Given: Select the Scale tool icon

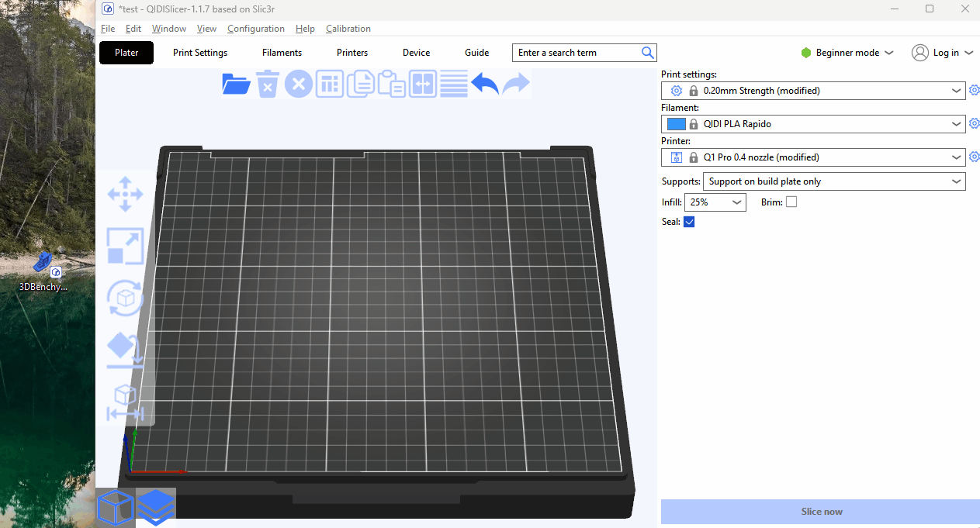Looking at the screenshot, I should (125, 247).
